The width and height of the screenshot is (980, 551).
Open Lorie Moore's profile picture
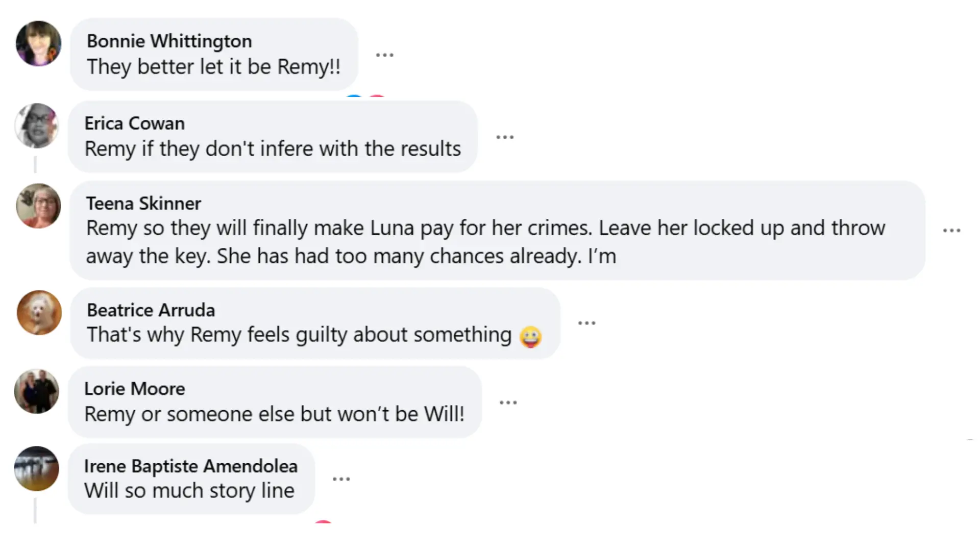(x=36, y=391)
